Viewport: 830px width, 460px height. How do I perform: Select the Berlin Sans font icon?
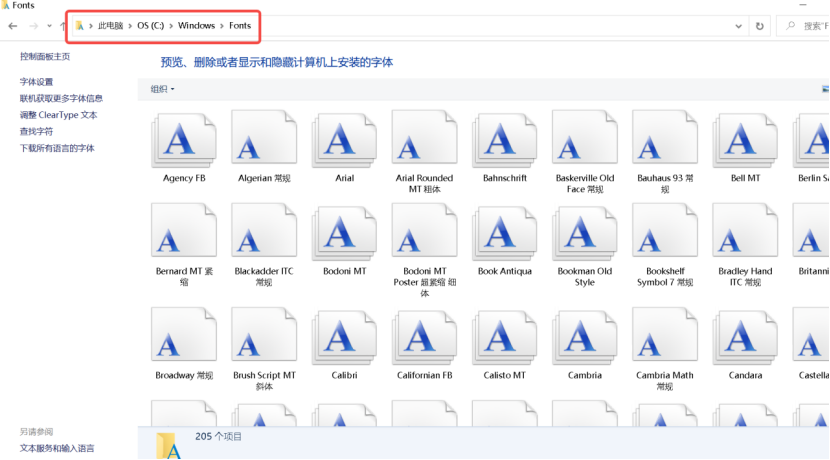[811, 140]
